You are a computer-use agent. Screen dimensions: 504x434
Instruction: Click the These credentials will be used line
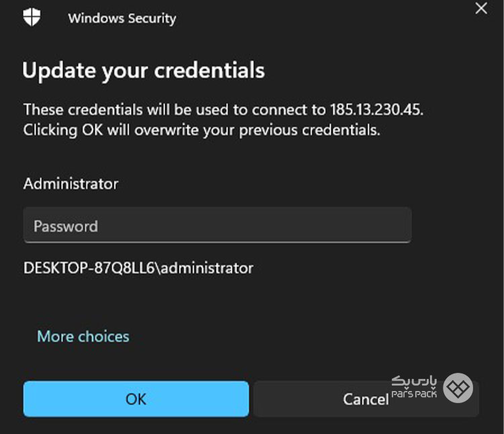(223, 110)
